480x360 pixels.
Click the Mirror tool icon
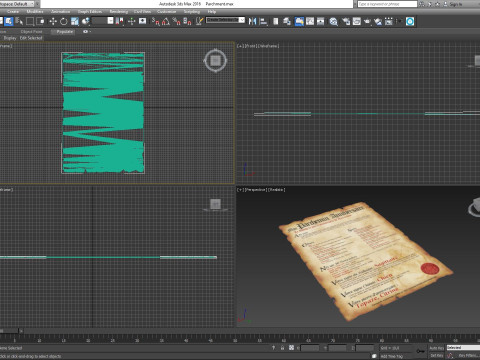point(253,21)
